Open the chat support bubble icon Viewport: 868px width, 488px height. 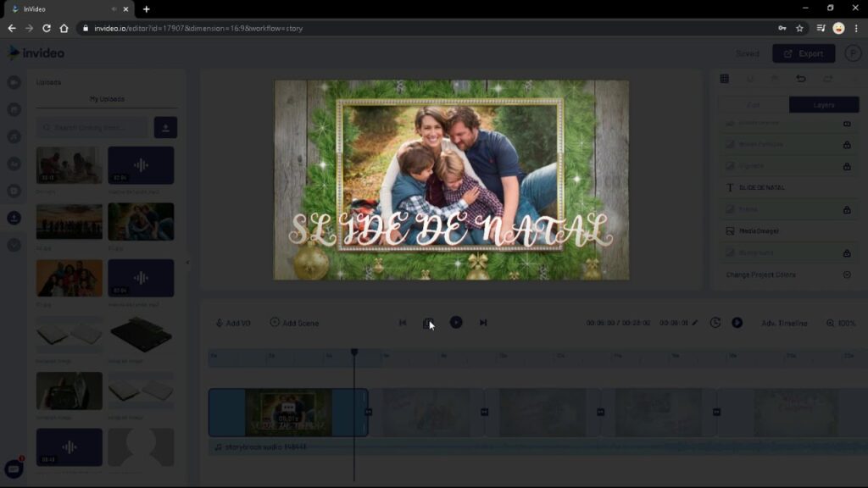click(x=14, y=469)
